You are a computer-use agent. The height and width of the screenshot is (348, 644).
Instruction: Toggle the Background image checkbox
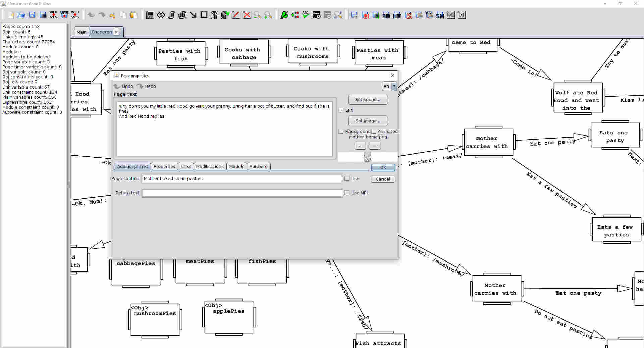pyautogui.click(x=341, y=131)
